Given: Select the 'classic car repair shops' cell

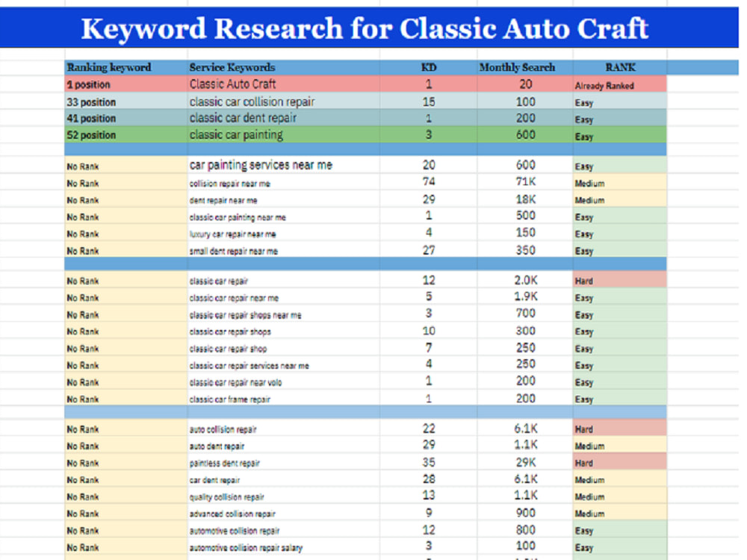Looking at the screenshot, I should point(284,332).
